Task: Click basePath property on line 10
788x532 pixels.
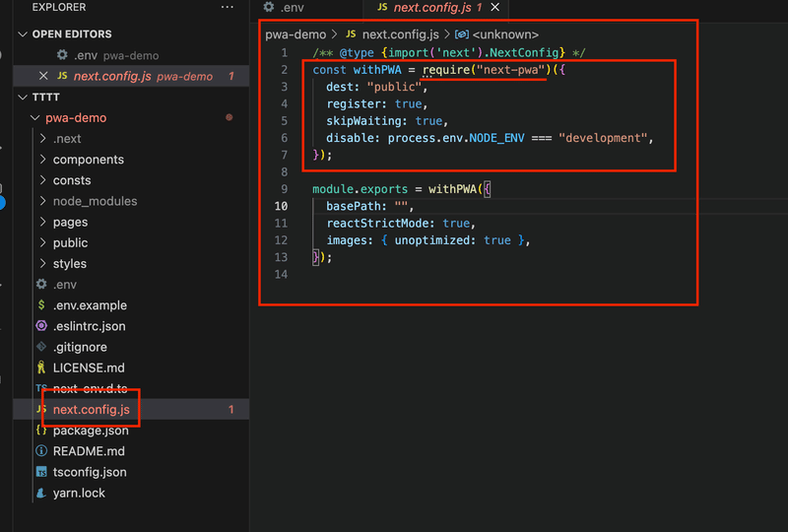Action: (x=357, y=206)
